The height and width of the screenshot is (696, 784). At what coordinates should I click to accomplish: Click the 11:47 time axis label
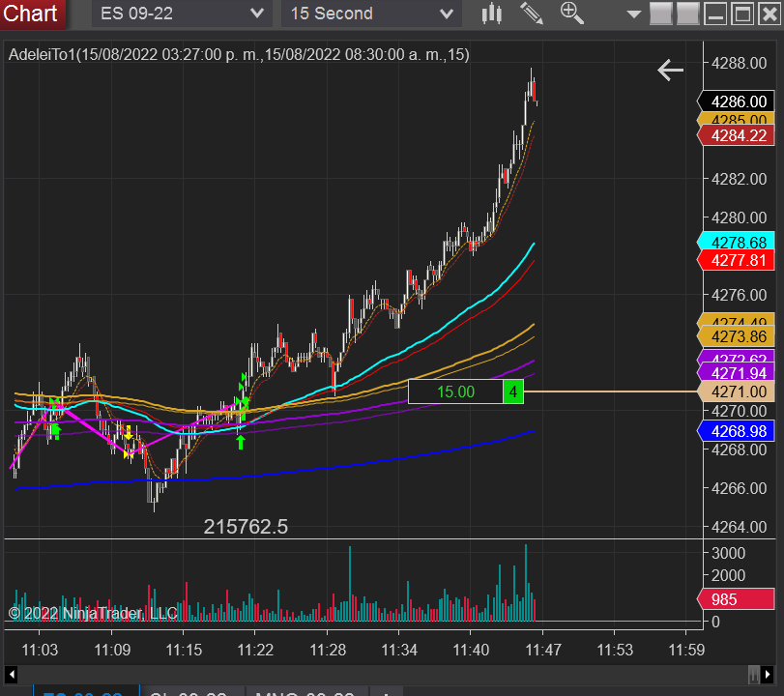tap(543, 650)
